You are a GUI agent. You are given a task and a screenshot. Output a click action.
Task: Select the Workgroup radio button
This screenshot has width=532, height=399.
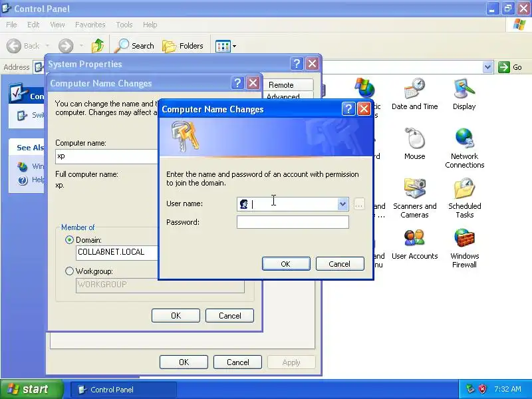coord(69,271)
